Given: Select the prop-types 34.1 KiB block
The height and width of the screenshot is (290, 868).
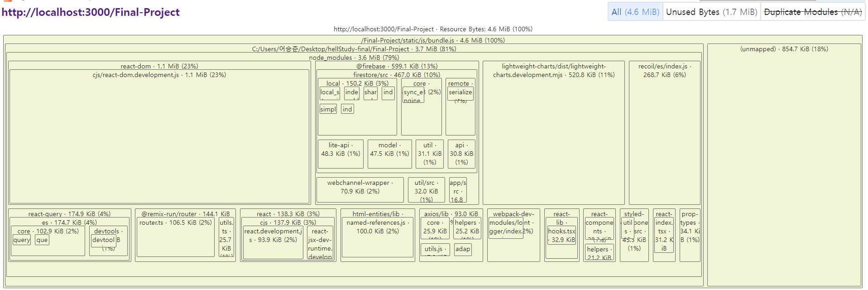Looking at the screenshot, I should (x=690, y=235).
